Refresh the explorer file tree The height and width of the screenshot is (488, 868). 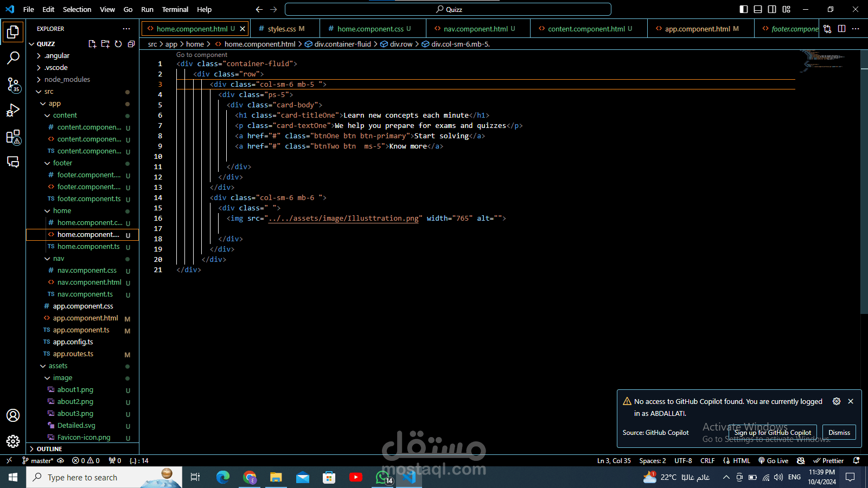[118, 44]
